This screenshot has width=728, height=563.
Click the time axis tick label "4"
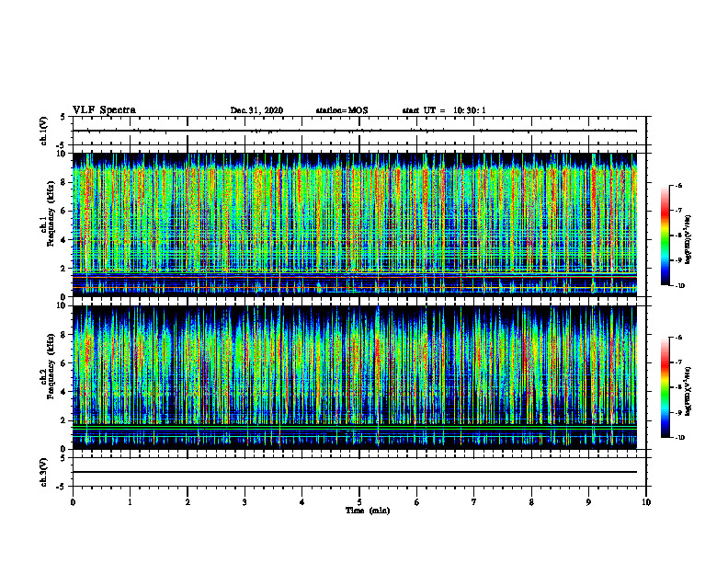tap(302, 502)
